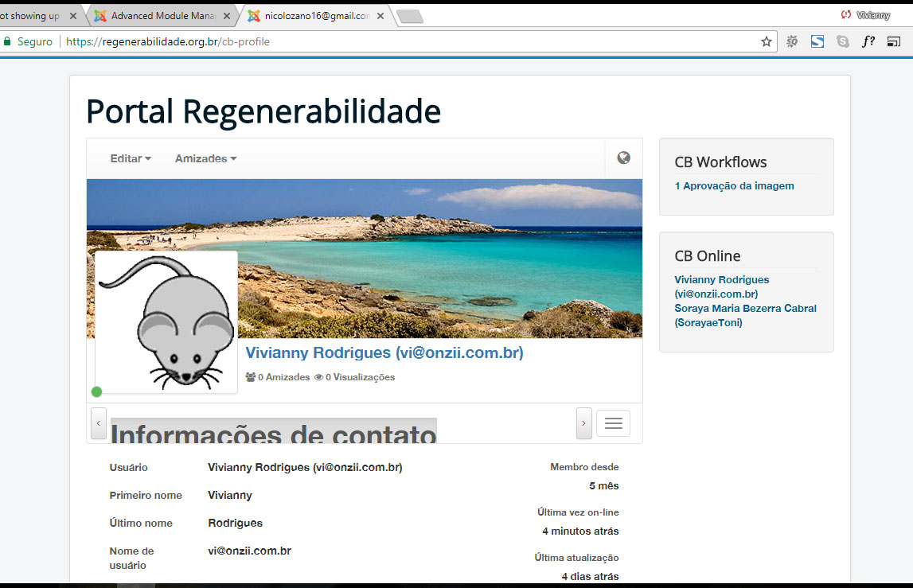
Task: Open Vivianny Rodrigues link in CB Online
Action: (721, 286)
